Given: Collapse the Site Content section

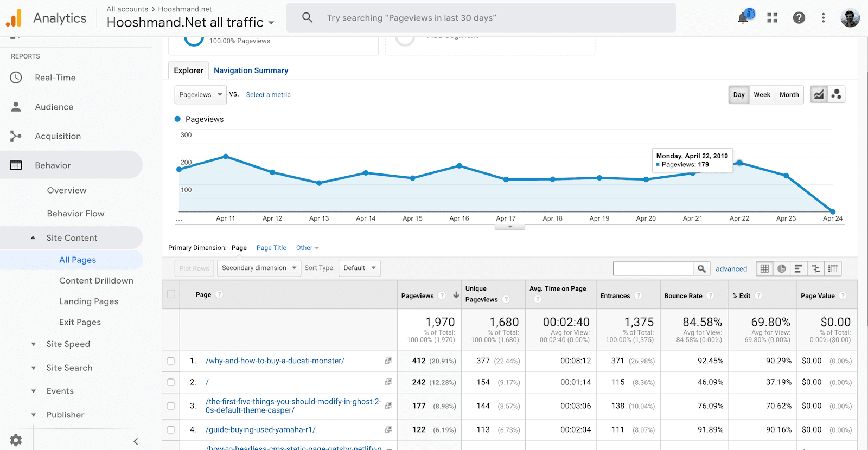Looking at the screenshot, I should [33, 237].
